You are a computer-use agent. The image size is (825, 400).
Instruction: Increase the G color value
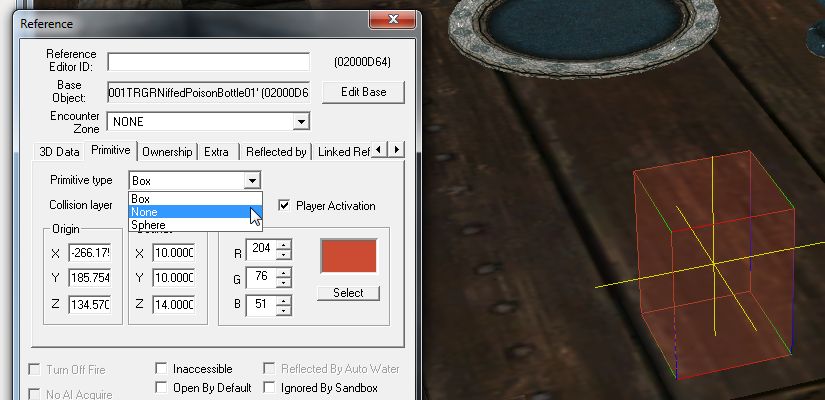[284, 273]
